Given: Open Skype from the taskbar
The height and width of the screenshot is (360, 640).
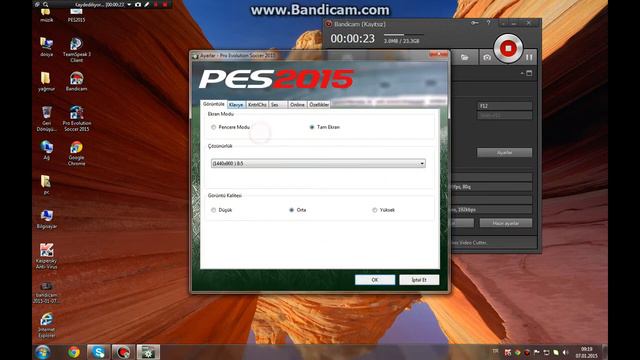Looking at the screenshot, I should [x=98, y=352].
